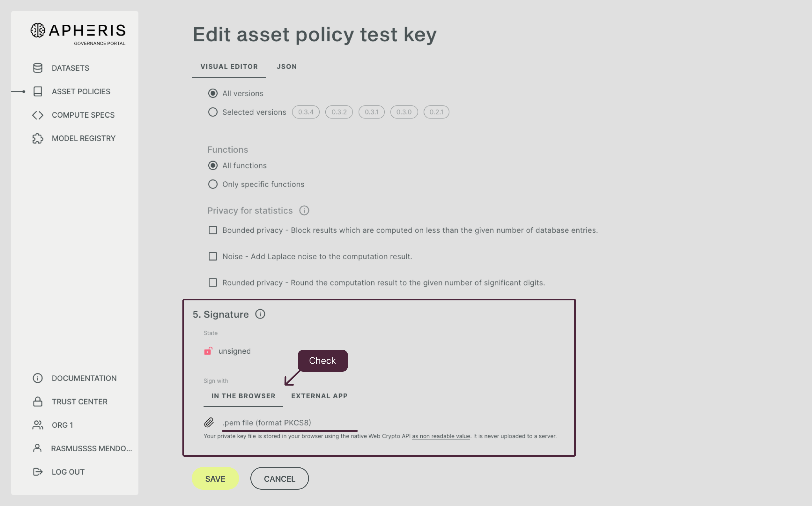Image resolution: width=812 pixels, height=506 pixels.
Task: Select the Only specific functions radio button
Action: (213, 184)
